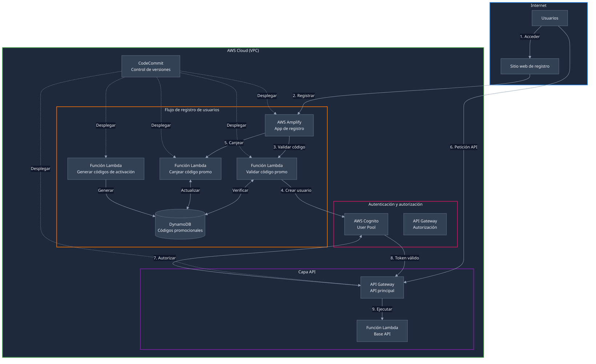596x364 pixels.
Task: Click the AWS Cloud (VPC) container label
Action: tap(243, 50)
